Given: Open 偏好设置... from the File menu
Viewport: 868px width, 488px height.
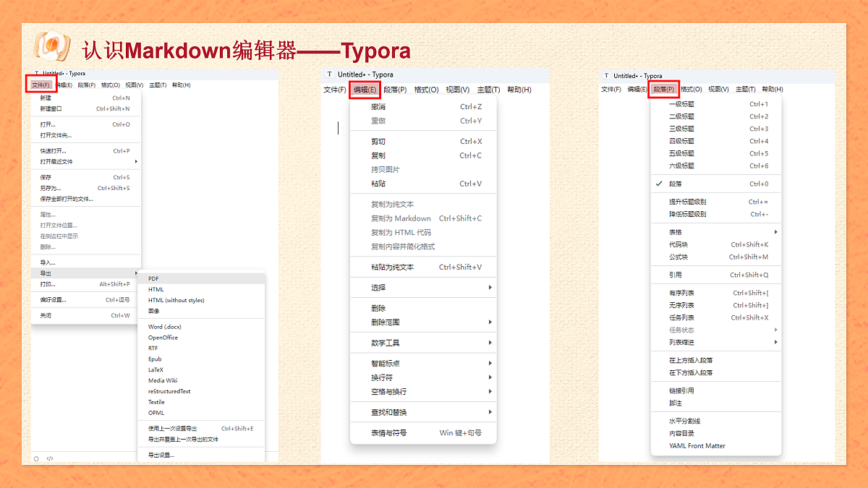Looking at the screenshot, I should (x=86, y=300).
